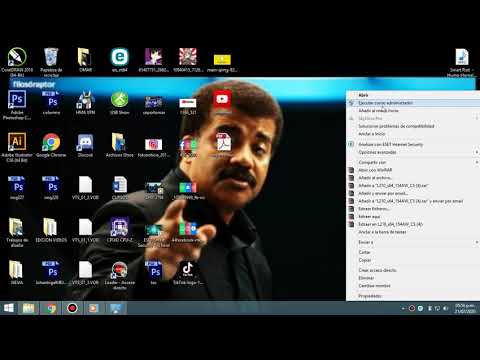Click the red record button in taskbar
Screen dimensions: 480x360
pos(72,308)
